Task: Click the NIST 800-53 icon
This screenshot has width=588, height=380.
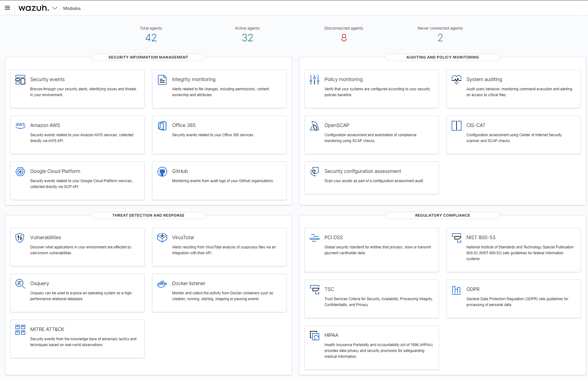Action: click(457, 238)
